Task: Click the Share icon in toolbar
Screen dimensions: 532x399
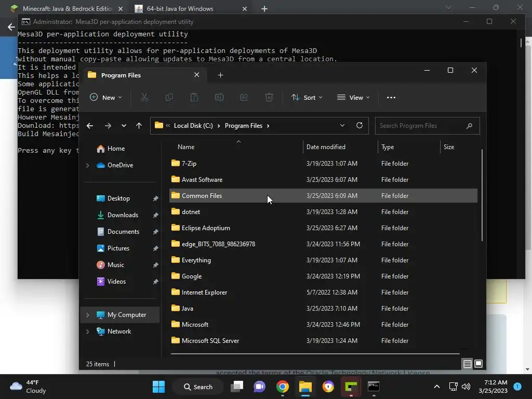Action: [244, 97]
